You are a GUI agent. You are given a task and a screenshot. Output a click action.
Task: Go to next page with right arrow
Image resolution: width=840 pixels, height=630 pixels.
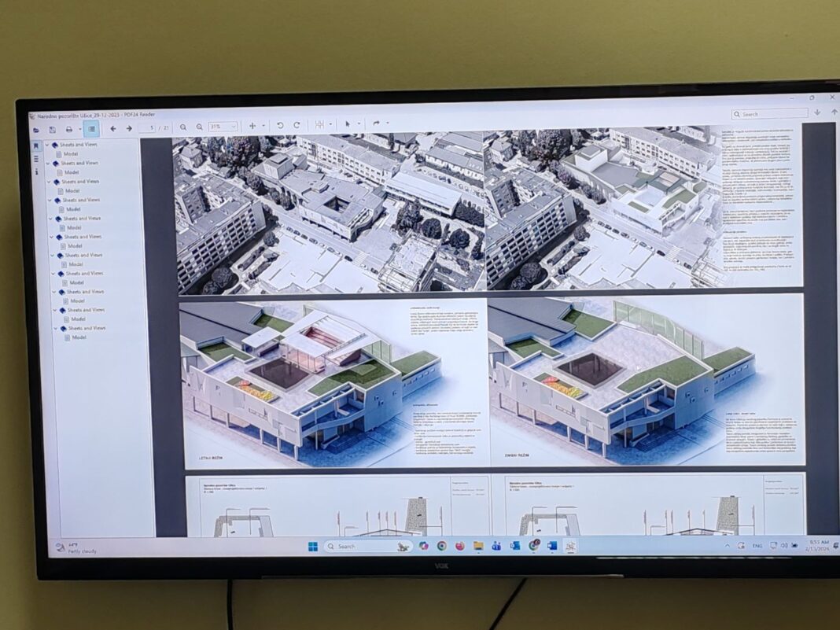[129, 128]
